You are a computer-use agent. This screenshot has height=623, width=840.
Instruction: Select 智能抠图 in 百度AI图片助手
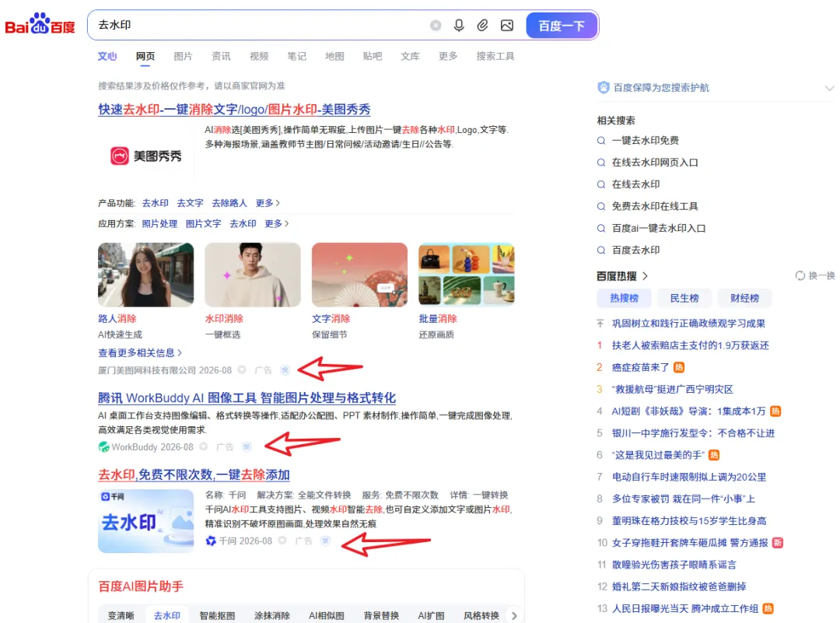[217, 615]
